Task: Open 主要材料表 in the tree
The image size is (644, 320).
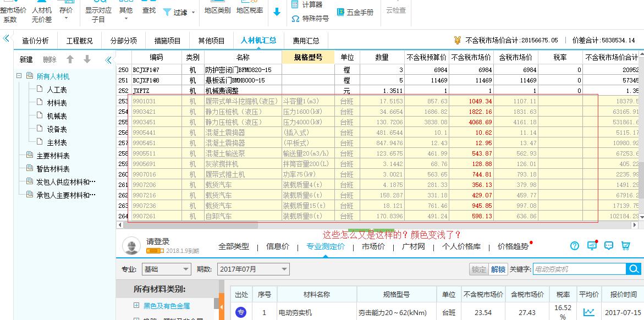Action: tap(53, 156)
